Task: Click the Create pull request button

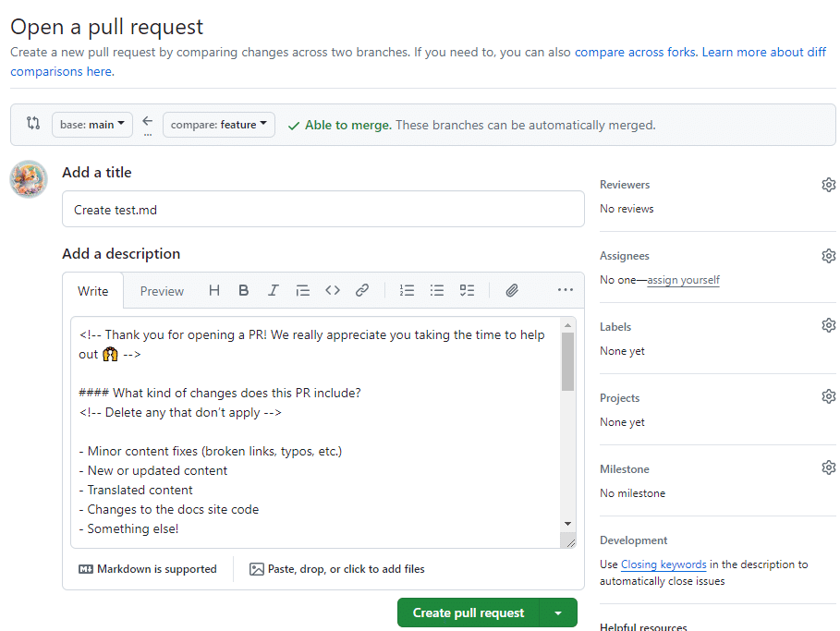Action: tap(469, 613)
